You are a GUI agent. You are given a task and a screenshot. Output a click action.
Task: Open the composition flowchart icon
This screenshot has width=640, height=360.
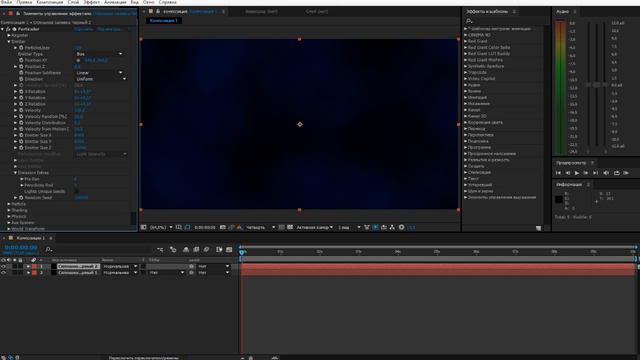coord(392,227)
